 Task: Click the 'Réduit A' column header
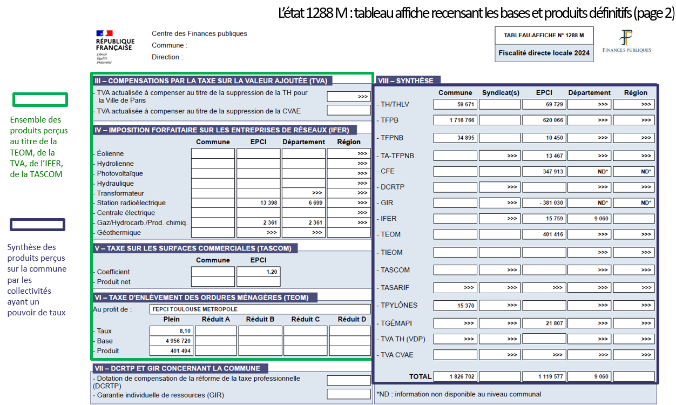216,319
